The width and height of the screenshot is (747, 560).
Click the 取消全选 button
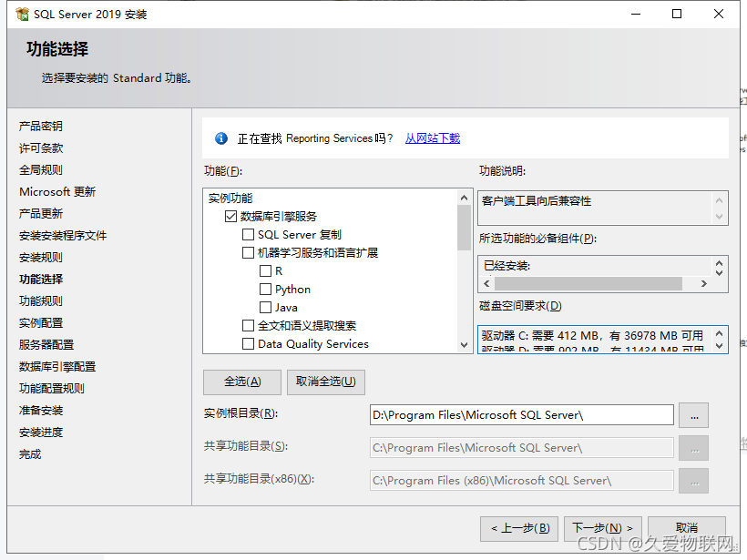[x=325, y=382]
